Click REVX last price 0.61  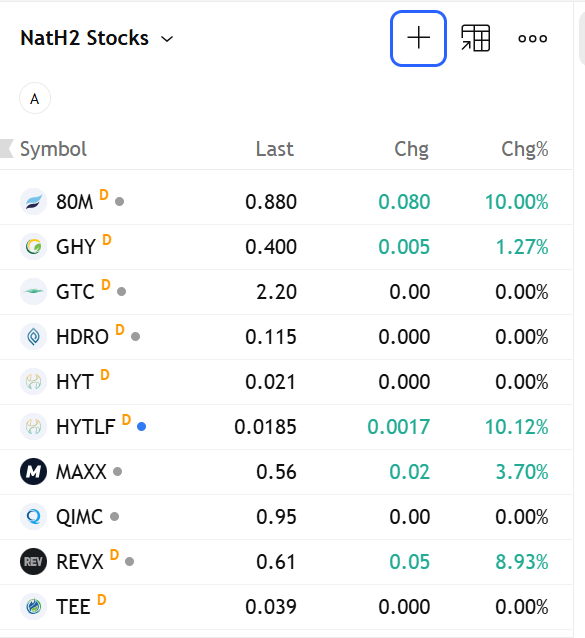click(x=277, y=562)
